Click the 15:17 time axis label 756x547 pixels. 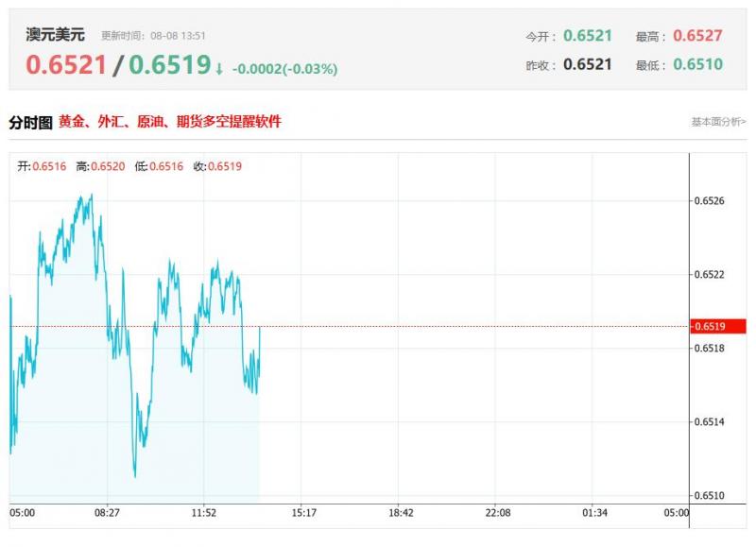303,513
